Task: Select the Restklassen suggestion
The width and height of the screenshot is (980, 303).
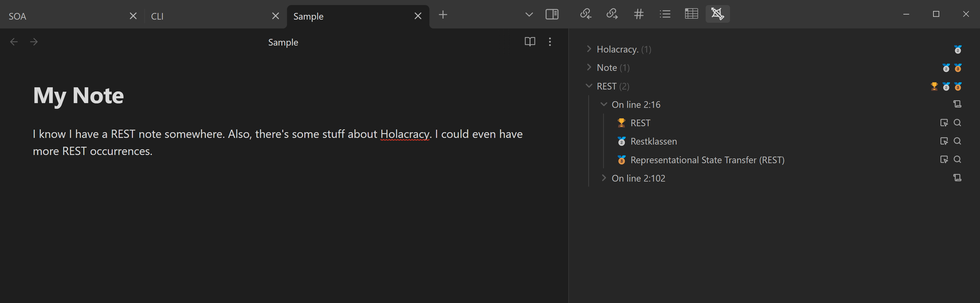Action: 653,141
